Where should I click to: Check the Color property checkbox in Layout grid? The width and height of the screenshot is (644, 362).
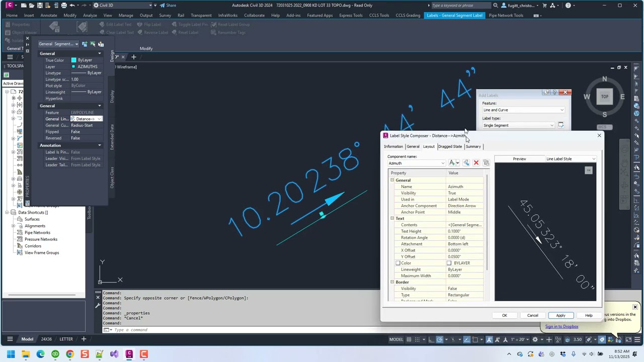pyautogui.click(x=398, y=263)
